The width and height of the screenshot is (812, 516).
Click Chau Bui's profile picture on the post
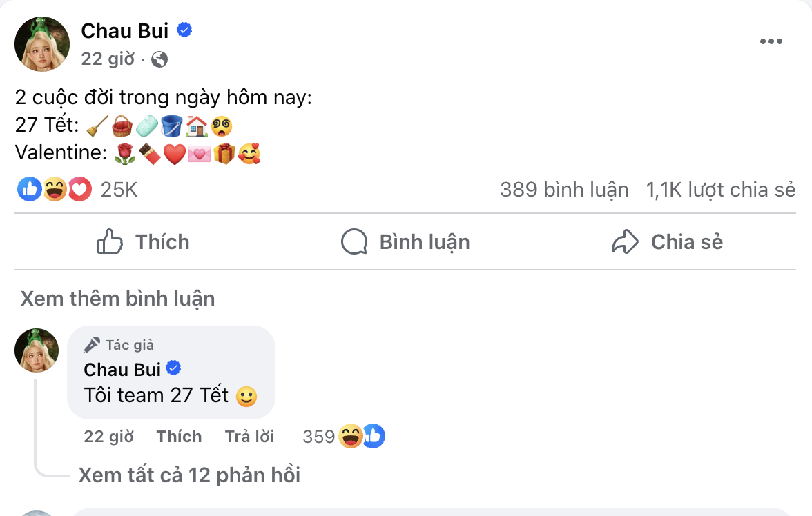pyautogui.click(x=41, y=43)
